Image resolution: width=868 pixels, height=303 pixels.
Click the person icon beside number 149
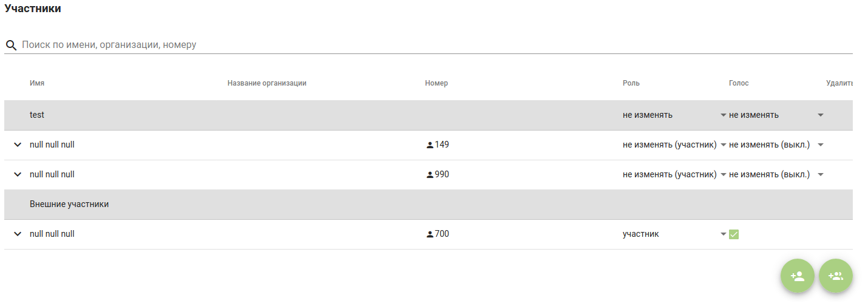pos(430,145)
